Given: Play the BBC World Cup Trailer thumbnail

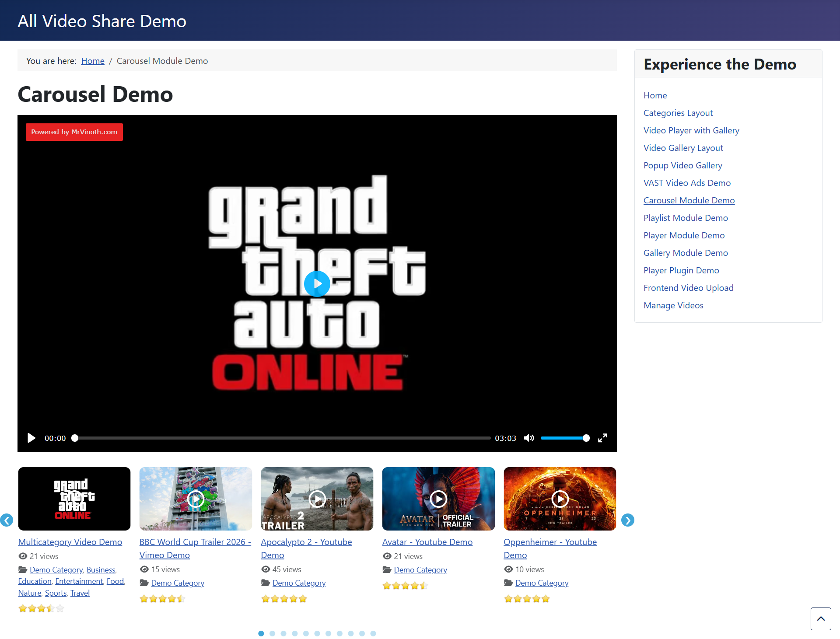Looking at the screenshot, I should pyautogui.click(x=196, y=499).
